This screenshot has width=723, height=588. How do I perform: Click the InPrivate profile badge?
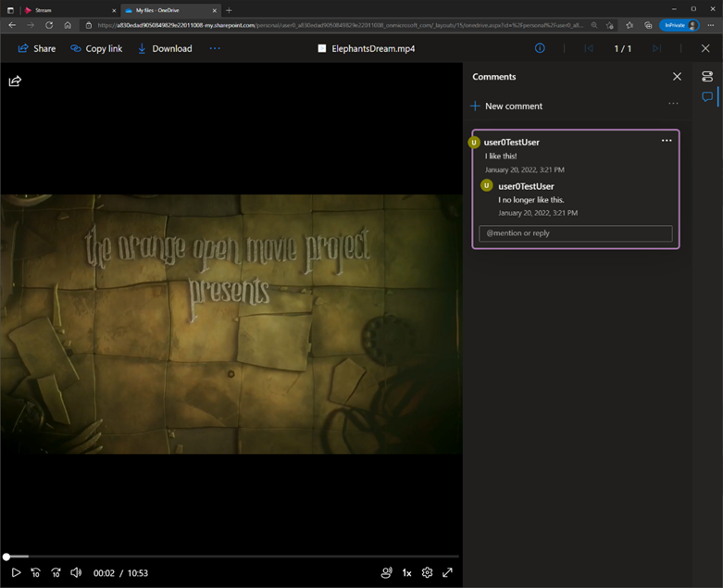(679, 25)
